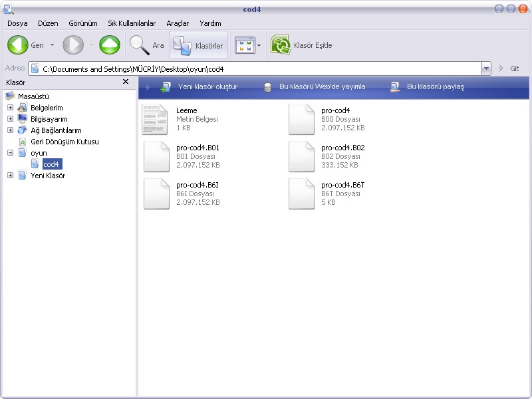Expand the address bar dropdown list
This screenshot has height=399, width=532.
tap(486, 68)
